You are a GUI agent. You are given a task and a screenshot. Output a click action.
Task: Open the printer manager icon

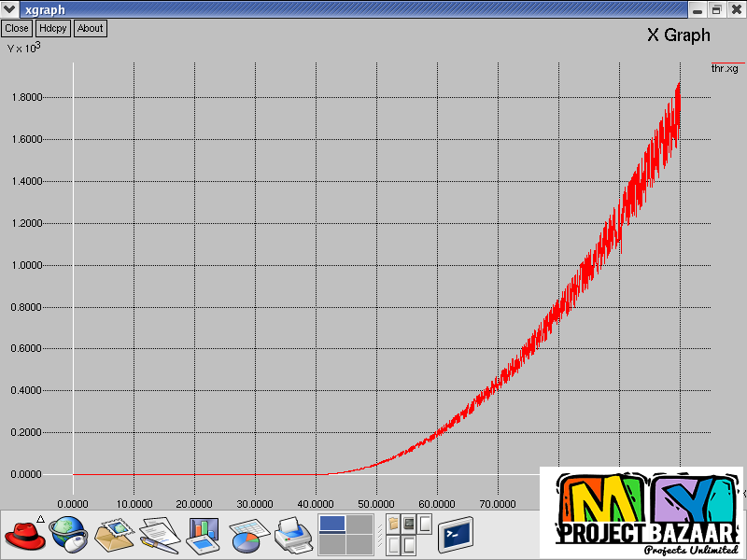(292, 535)
